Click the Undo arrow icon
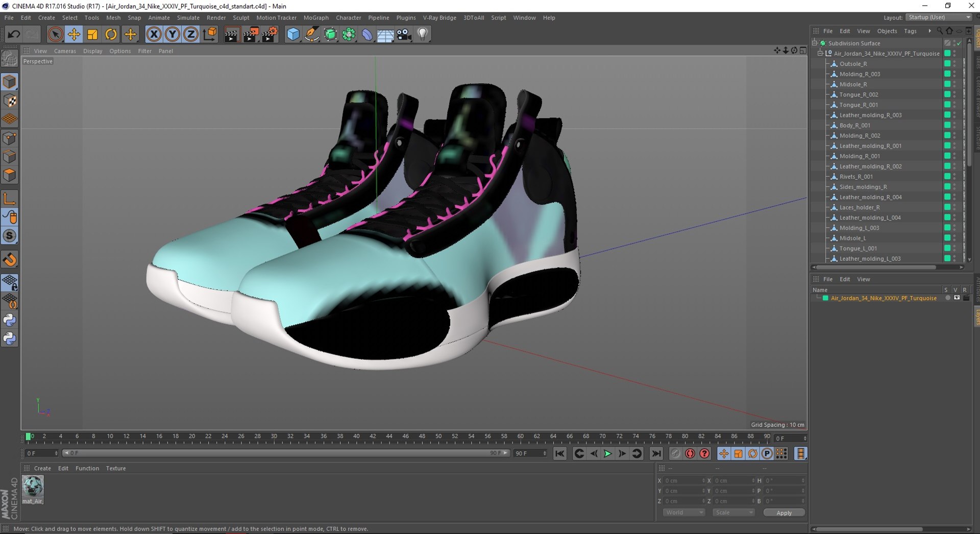Screen dimensions: 980x534 [14, 34]
